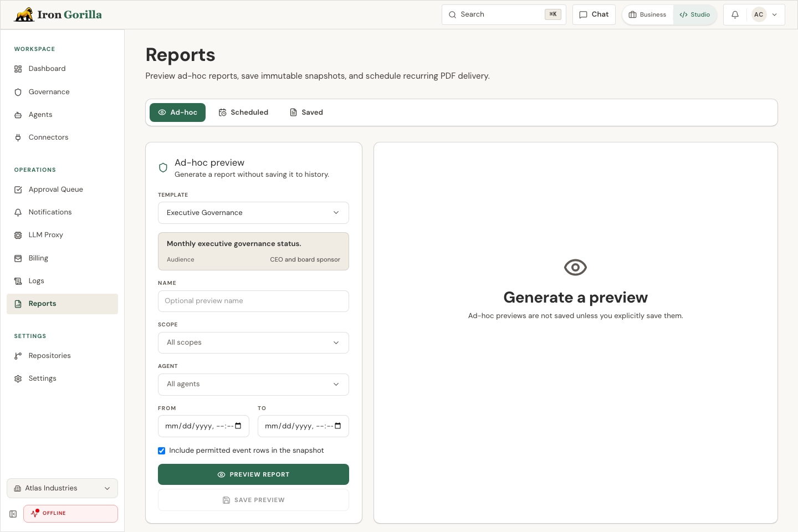This screenshot has width=798, height=532.
Task: Open Repositories settings link
Action: click(x=62, y=356)
